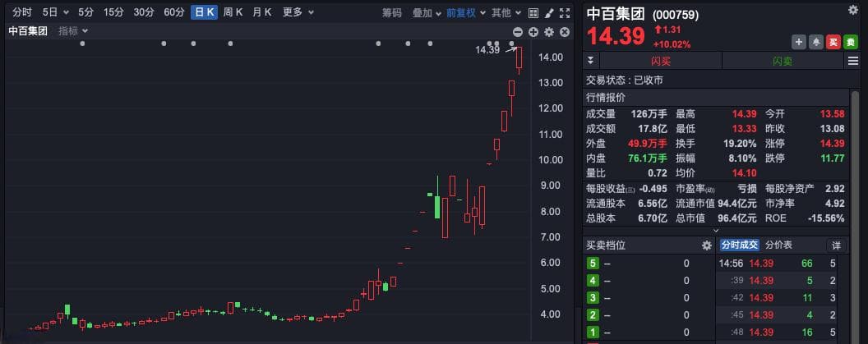Click the red 买 buy icon

point(833,42)
